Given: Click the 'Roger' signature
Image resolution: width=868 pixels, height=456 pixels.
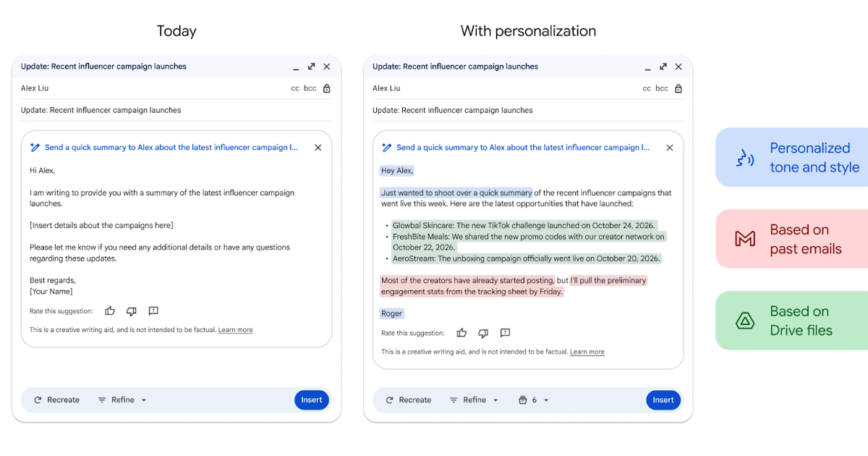Looking at the screenshot, I should (392, 314).
